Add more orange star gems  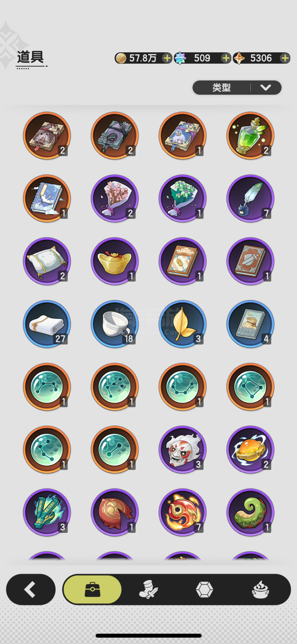pos(285,58)
